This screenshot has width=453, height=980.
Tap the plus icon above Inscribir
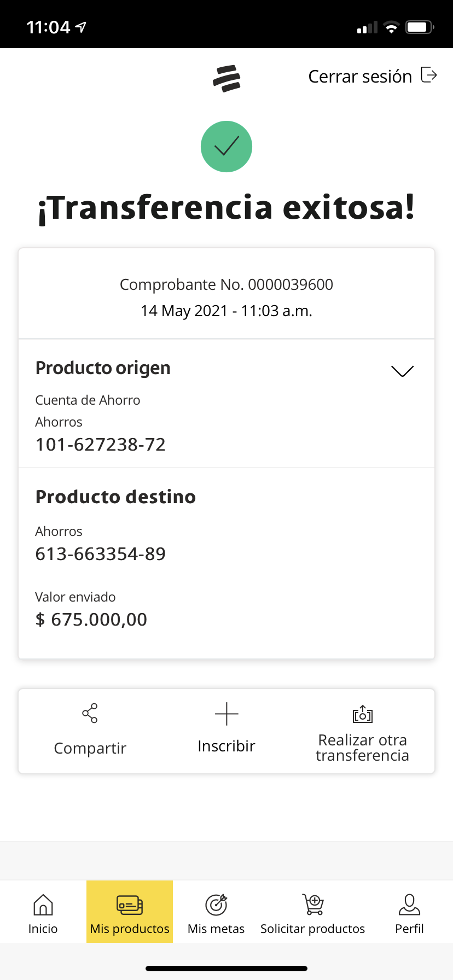point(226,714)
